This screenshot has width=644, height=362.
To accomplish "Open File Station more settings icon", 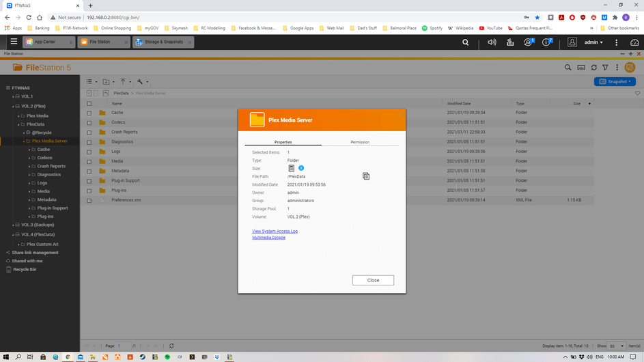I will [x=617, y=68].
